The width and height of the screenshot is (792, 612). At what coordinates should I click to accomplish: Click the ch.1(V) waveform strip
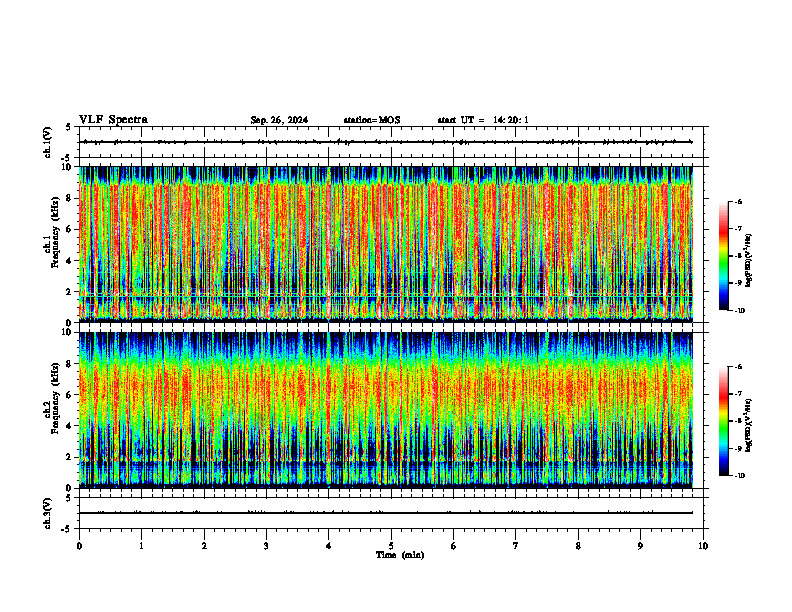391,142
